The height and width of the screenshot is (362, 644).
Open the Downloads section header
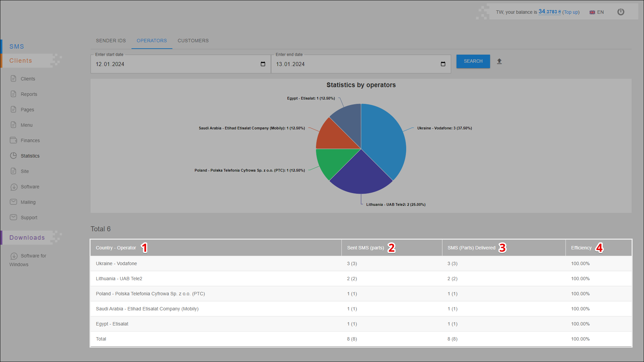coord(27,238)
